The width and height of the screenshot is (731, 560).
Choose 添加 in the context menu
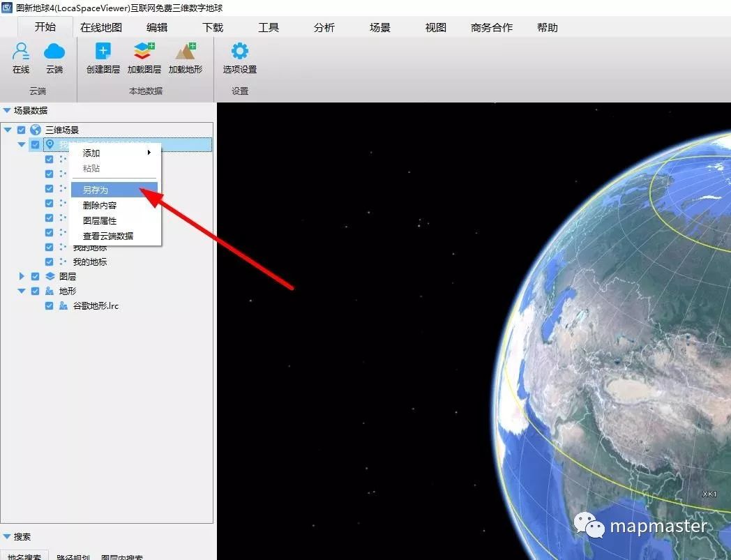114,153
